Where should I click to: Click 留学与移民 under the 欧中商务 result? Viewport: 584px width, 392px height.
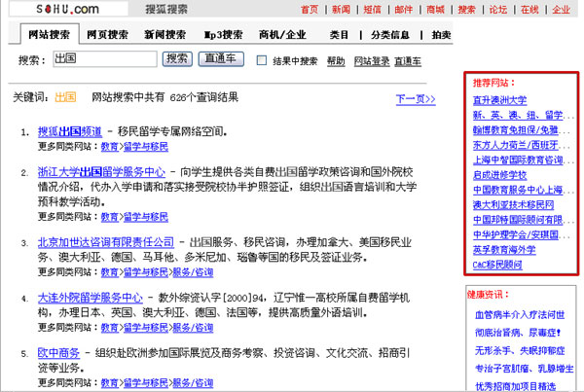tap(146, 382)
